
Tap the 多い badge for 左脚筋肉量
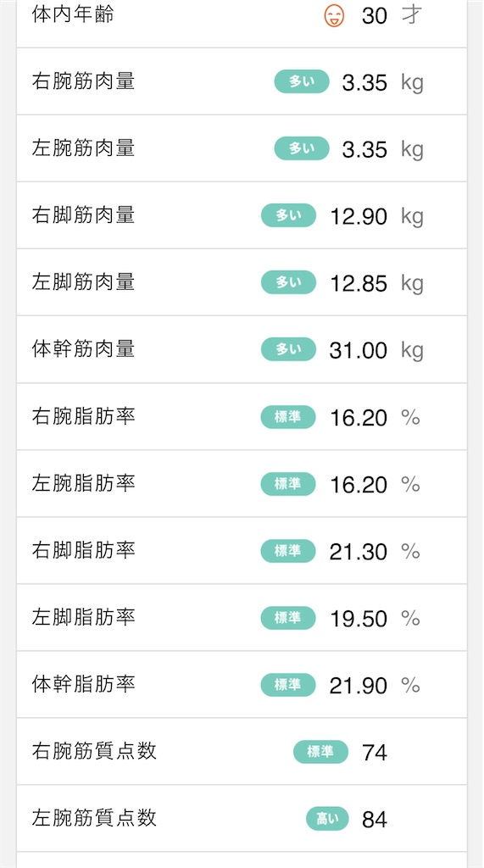(288, 283)
